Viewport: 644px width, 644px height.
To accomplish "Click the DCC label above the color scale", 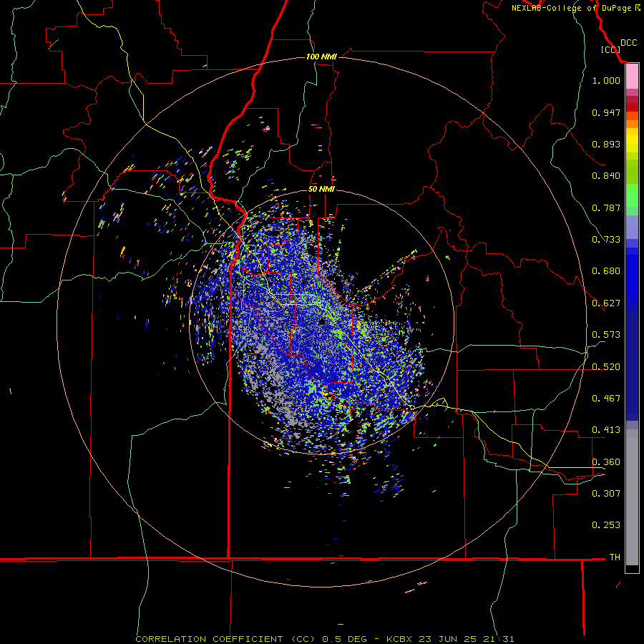I will [628, 43].
